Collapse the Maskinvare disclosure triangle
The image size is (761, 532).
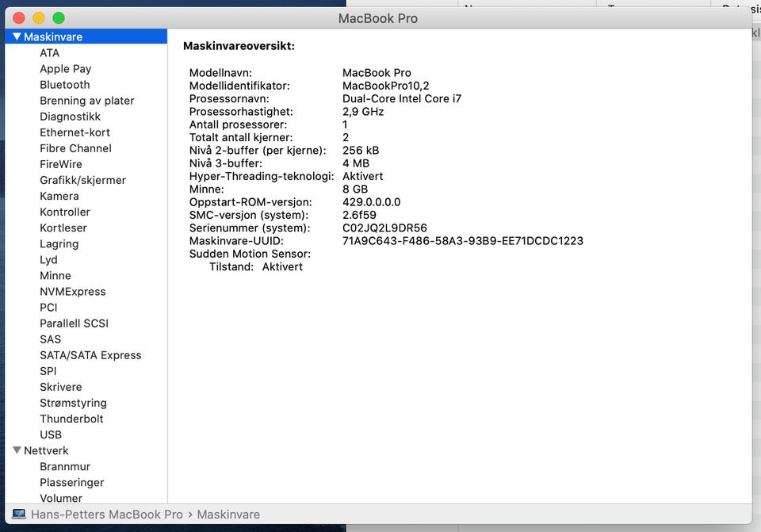click(17, 37)
